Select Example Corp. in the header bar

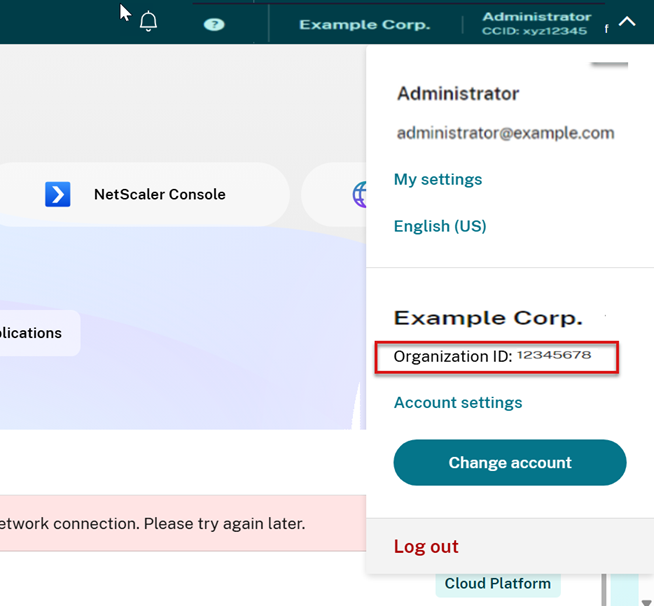[365, 25]
